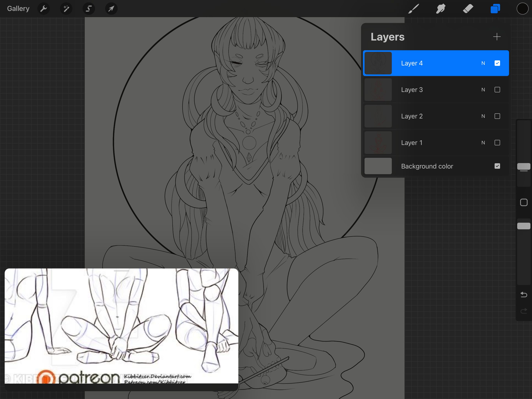Viewport: 532px width, 399px height.
Task: Close the Layers panel via layers icon
Action: [495, 9]
